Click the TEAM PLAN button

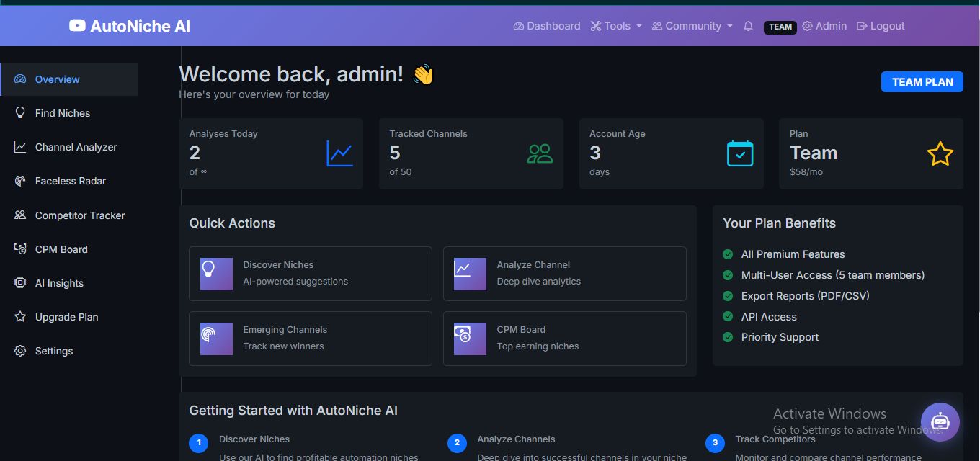pos(922,81)
